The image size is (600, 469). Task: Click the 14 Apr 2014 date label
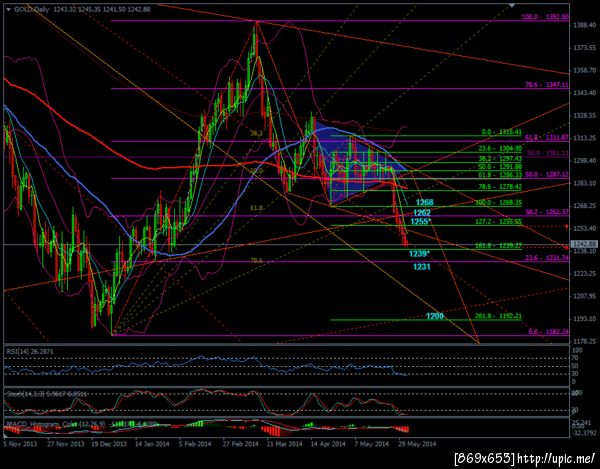tap(328, 444)
